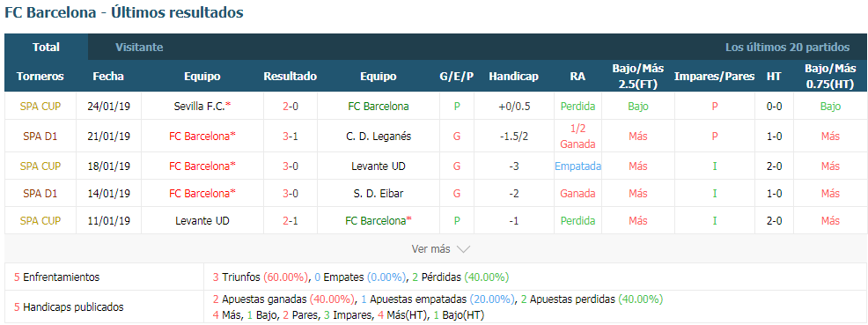This screenshot has height=325, width=868.
Task: Select SPA CUP tournament on 24/01/19 row
Action: pos(40,106)
